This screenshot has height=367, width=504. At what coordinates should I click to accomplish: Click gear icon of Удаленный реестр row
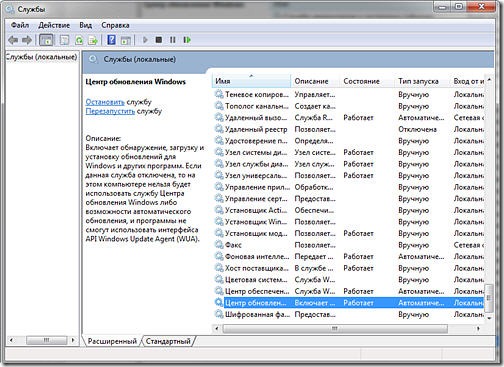point(219,129)
